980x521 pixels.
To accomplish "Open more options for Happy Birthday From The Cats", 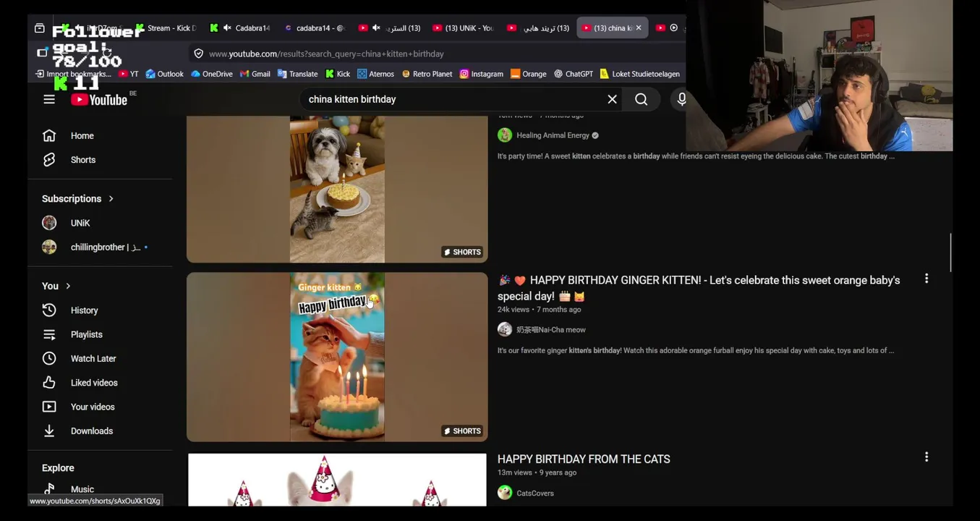I will point(926,457).
